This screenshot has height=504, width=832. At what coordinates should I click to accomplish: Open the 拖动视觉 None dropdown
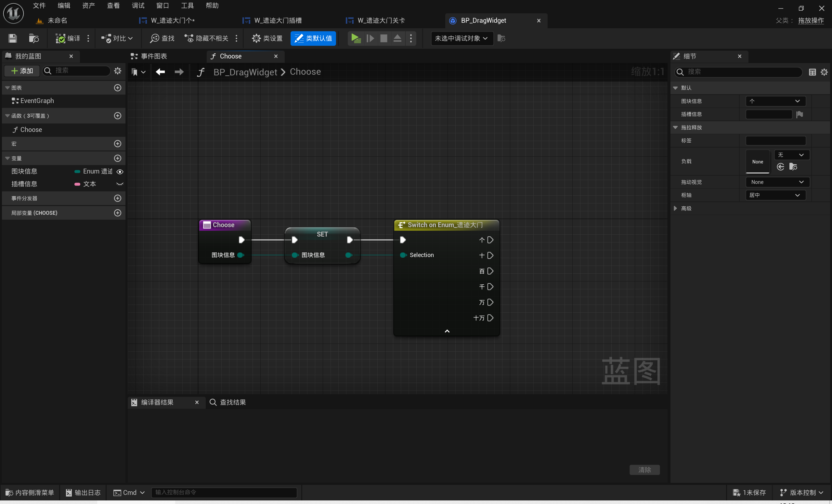(x=775, y=182)
